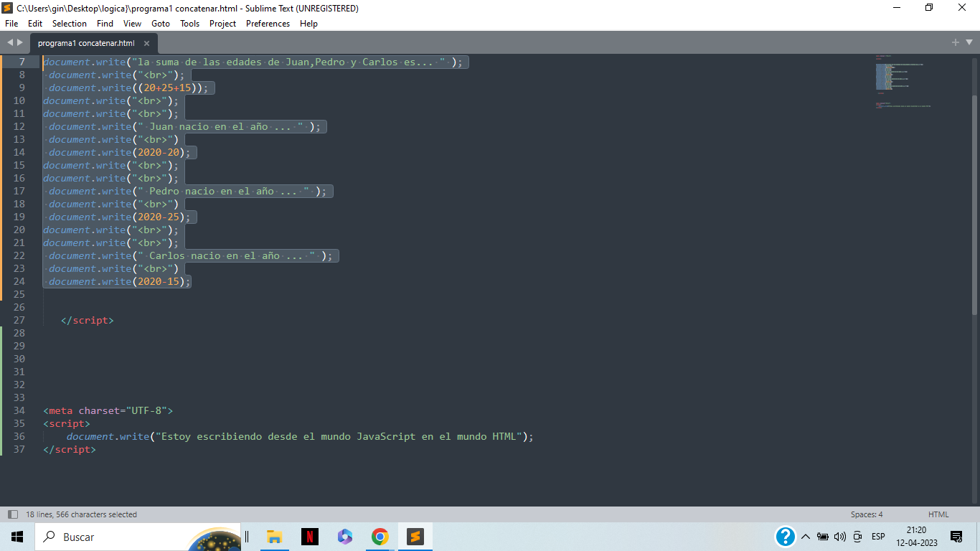Open the tab list dropdown arrow
Image resolution: width=980 pixels, height=551 pixels.
[969, 43]
